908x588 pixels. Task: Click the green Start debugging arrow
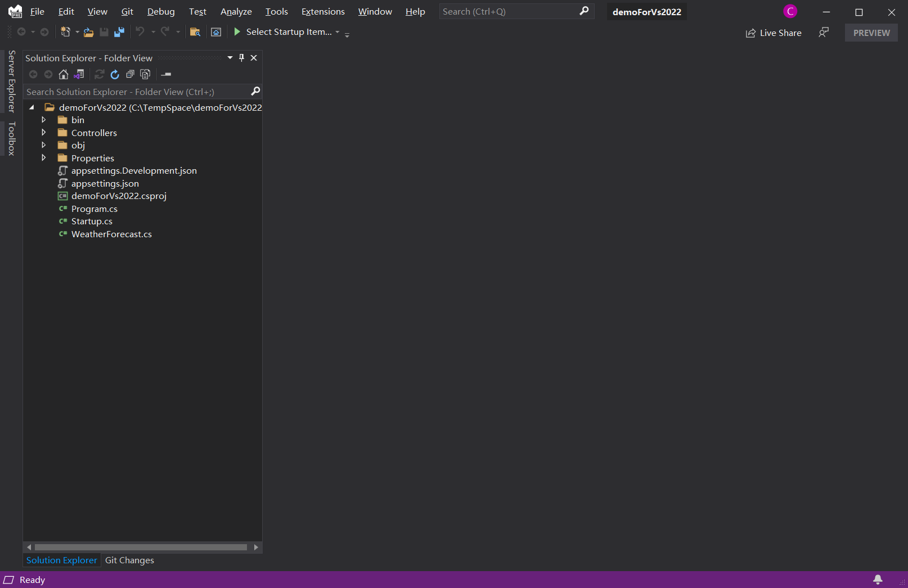pos(237,31)
